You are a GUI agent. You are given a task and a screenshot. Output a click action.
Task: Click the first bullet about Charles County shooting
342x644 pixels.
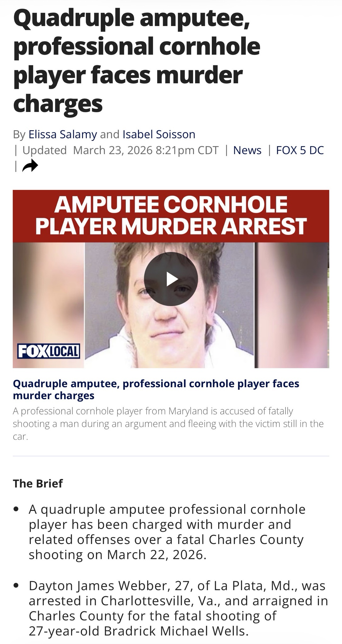tap(167, 532)
